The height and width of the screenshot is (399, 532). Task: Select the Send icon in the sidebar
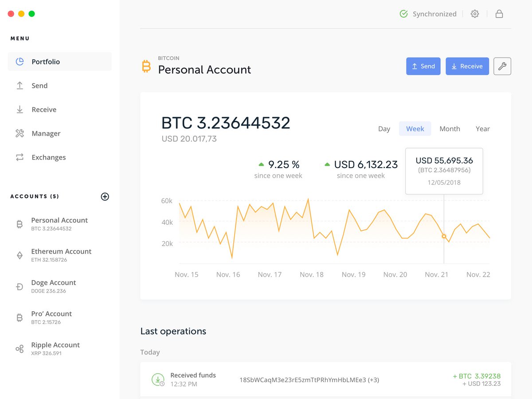(20, 86)
